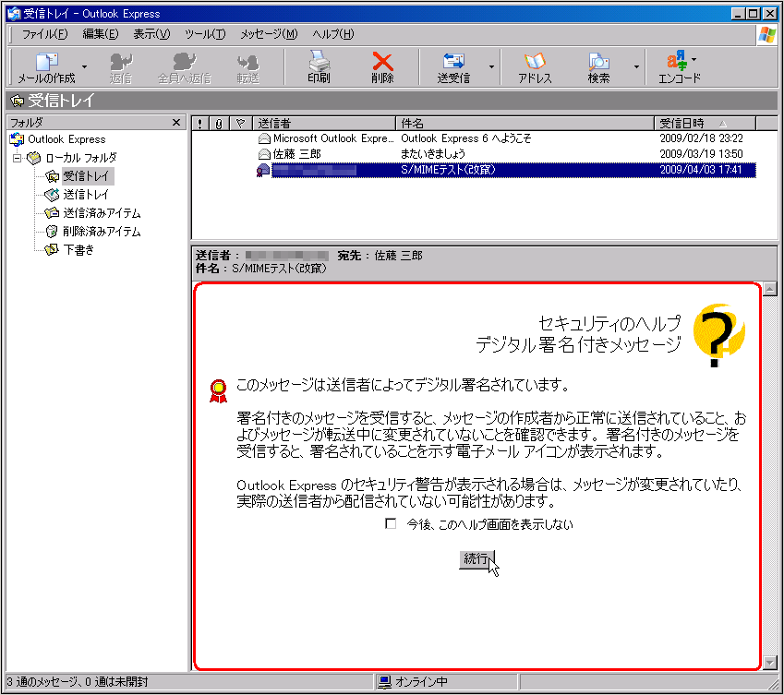Open the アドレス (Address Book) icon
Image resolution: width=784 pixels, height=695 pixels.
click(535, 66)
